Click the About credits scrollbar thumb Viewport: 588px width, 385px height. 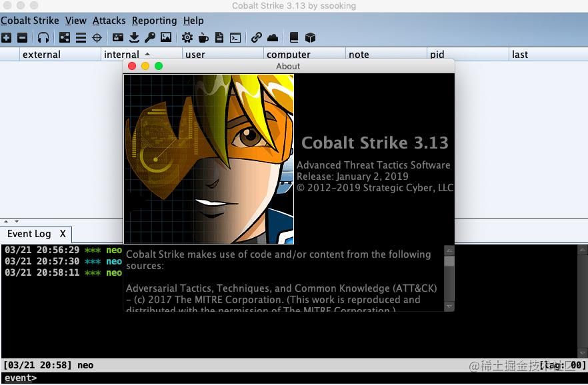[x=449, y=261]
